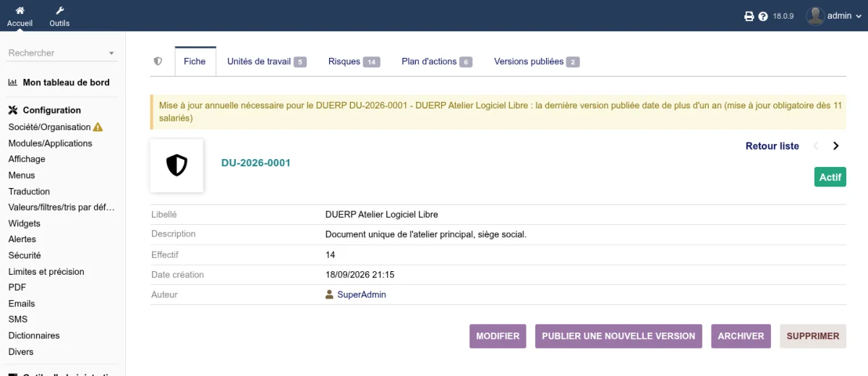Go to the Accueil home icon
This screenshot has height=376, width=868.
[x=20, y=11]
